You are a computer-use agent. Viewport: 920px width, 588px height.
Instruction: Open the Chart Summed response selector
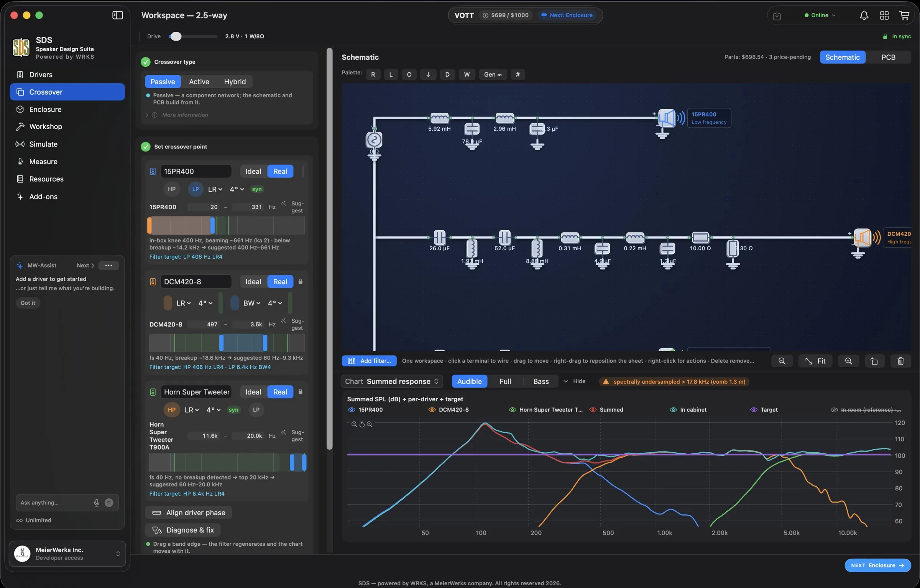coord(392,381)
